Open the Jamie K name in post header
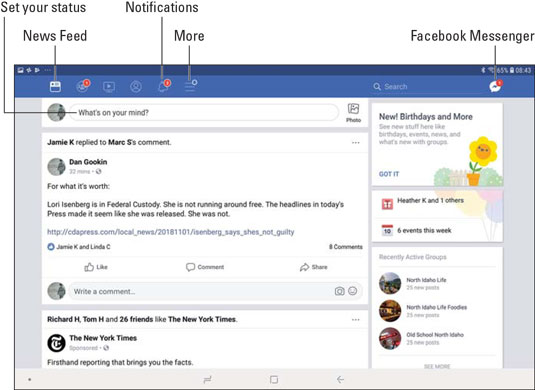 tap(60, 142)
